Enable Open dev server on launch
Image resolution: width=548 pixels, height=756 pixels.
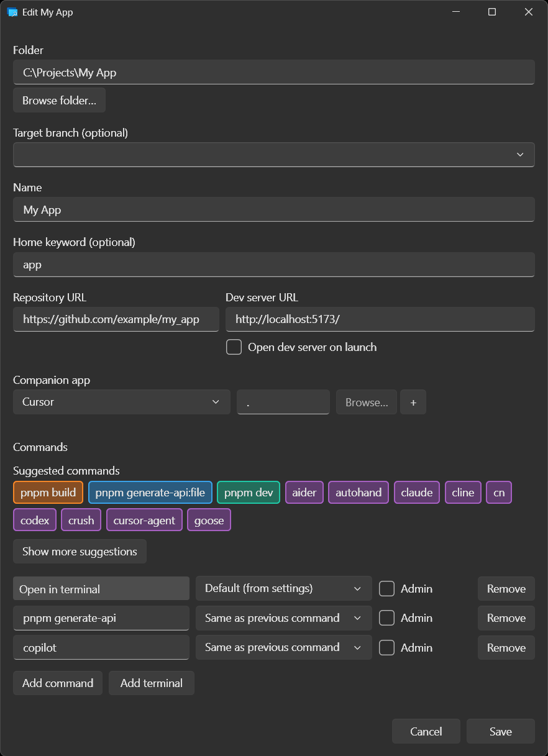[234, 347]
